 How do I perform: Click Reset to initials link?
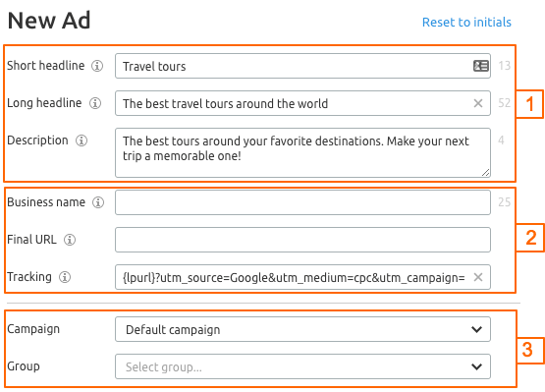[466, 23]
